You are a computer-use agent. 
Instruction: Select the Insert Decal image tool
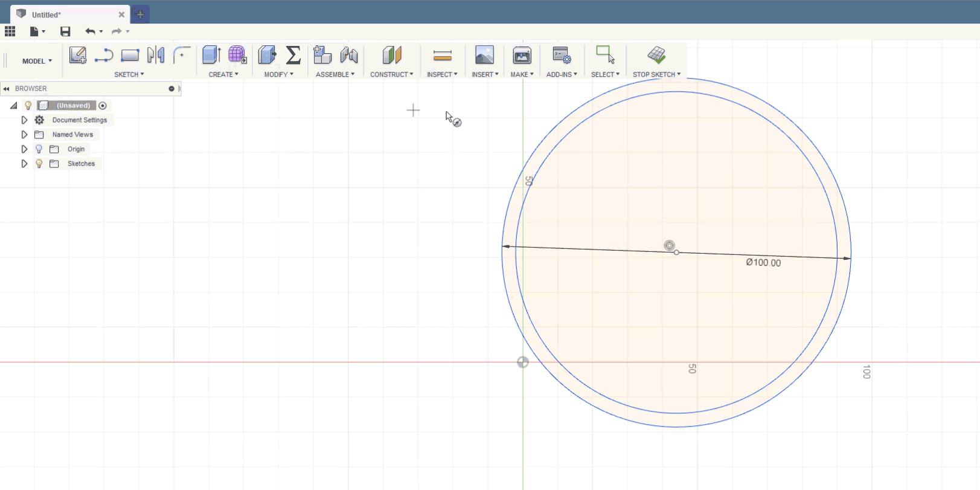tap(484, 55)
